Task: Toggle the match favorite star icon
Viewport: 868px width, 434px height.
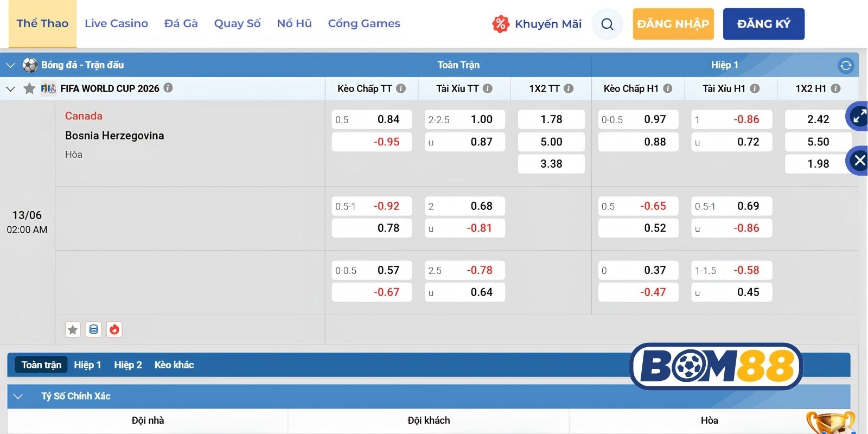Action: pyautogui.click(x=73, y=329)
